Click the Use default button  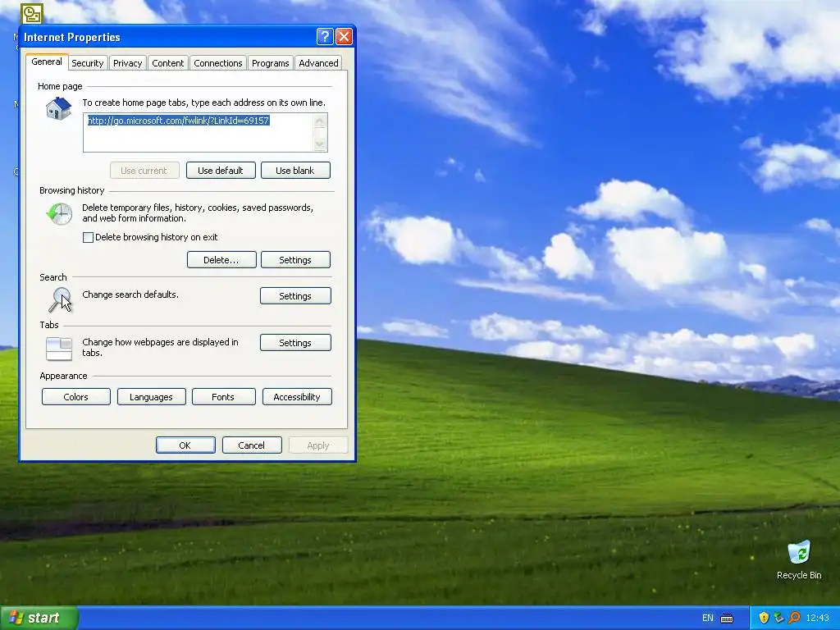220,171
